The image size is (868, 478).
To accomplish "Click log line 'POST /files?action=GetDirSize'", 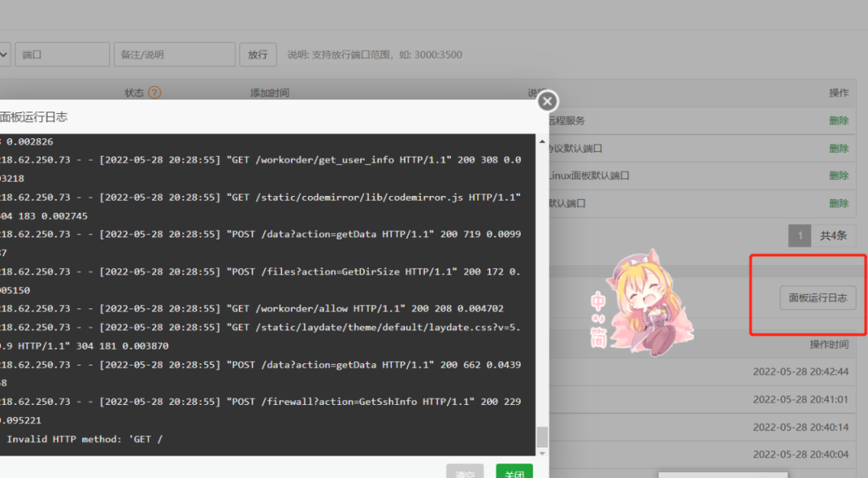I will [x=260, y=280].
